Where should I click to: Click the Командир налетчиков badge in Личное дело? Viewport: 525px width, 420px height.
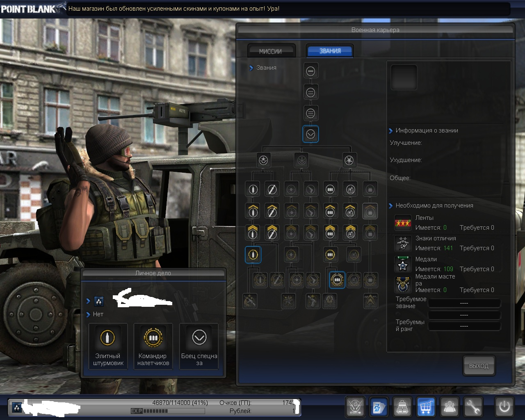click(153, 346)
